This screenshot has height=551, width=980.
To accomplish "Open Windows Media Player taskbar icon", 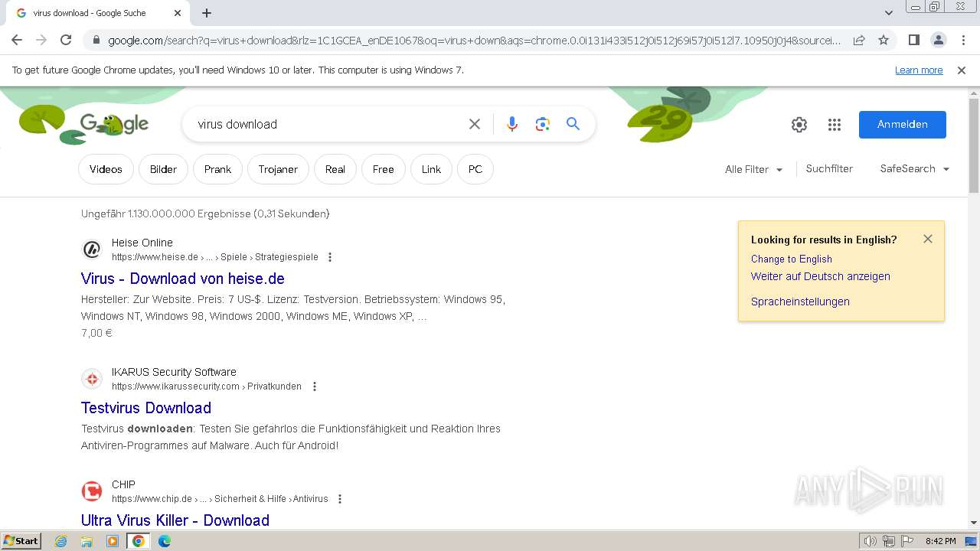I will tap(113, 541).
